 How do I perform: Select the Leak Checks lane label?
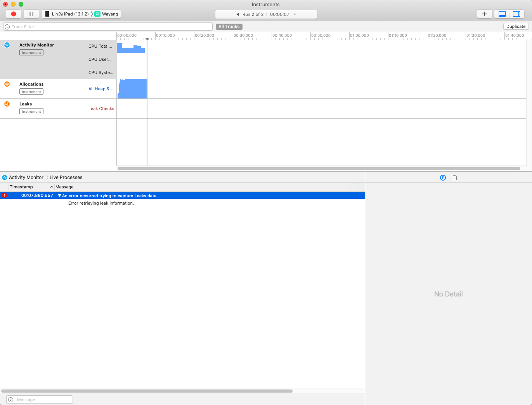(101, 109)
